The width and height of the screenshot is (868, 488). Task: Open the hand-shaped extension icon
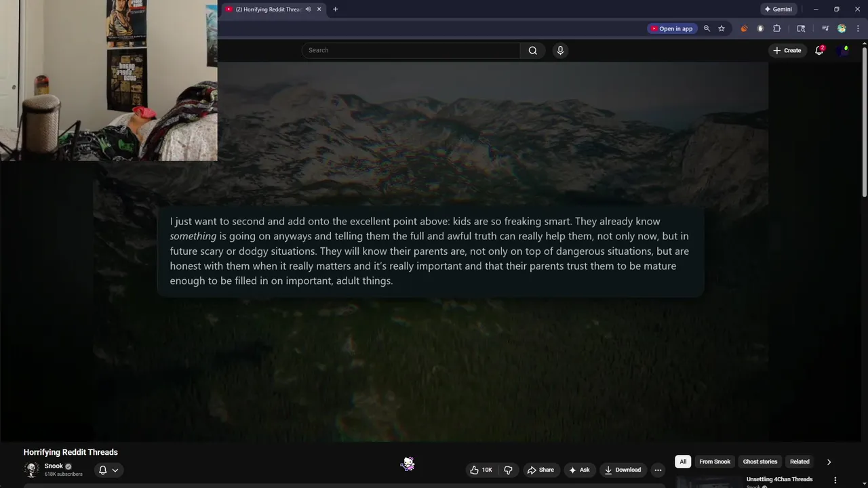click(760, 28)
